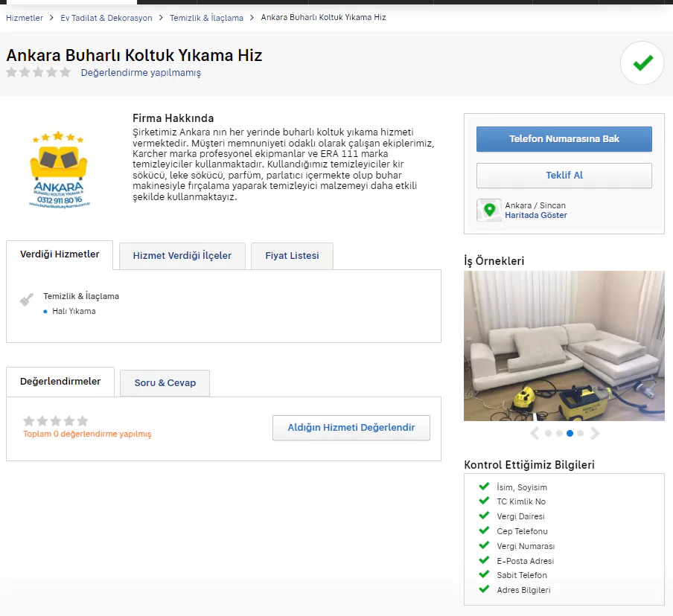Viewport: 673px width, 616px height.
Task: Click the star rating under company title
Action: (39, 72)
